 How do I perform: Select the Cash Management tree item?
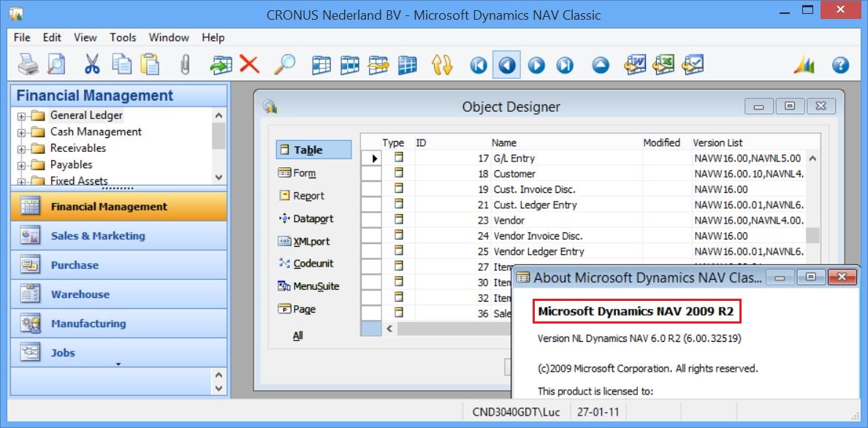[96, 131]
